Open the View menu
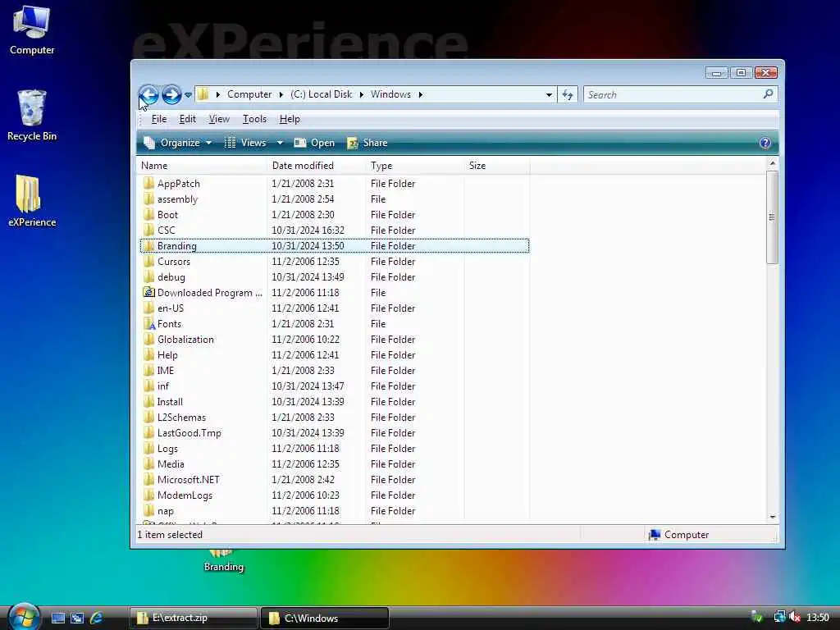 click(x=219, y=119)
